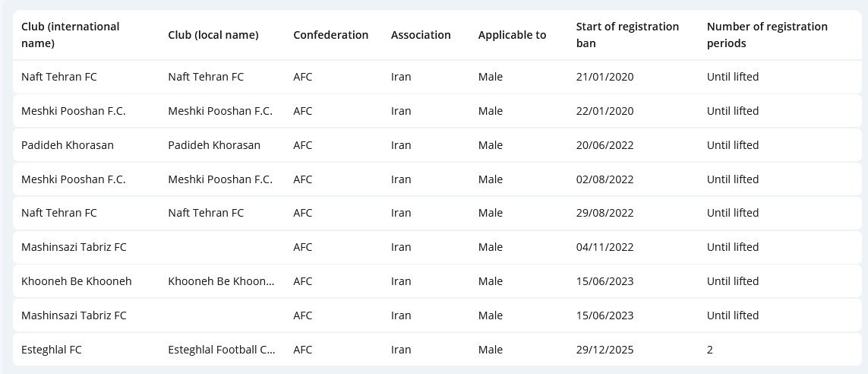Screen dimensions: 868x374
Task: Click "Number of registration periods" header
Action: point(767,35)
